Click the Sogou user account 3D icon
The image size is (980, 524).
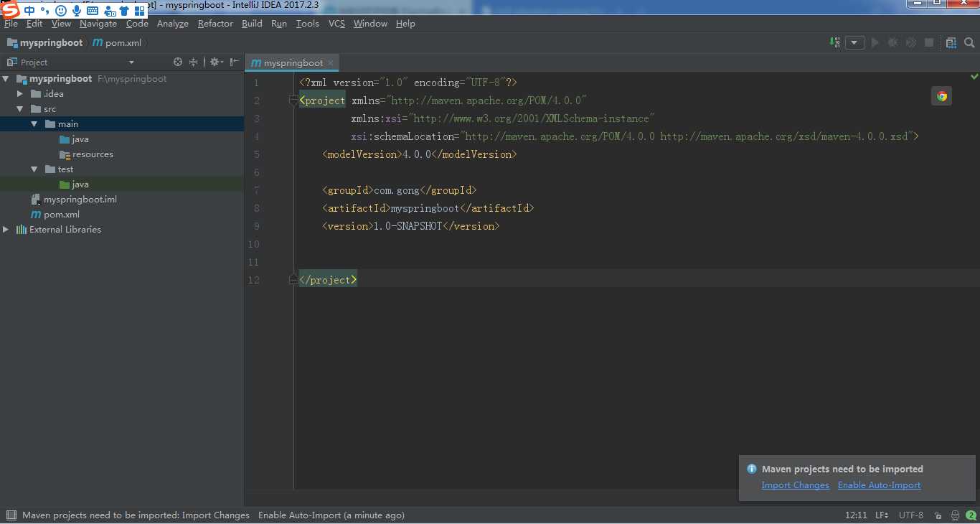pyautogui.click(x=109, y=11)
